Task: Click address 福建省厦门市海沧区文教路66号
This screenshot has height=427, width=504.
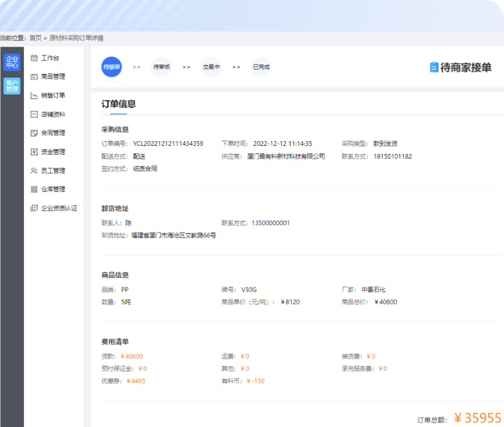Action: point(174,235)
